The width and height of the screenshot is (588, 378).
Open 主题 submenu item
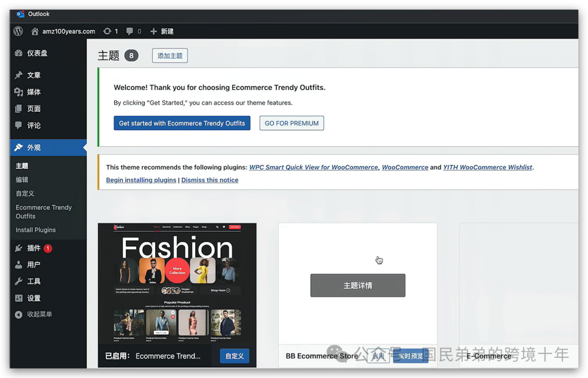(x=22, y=166)
